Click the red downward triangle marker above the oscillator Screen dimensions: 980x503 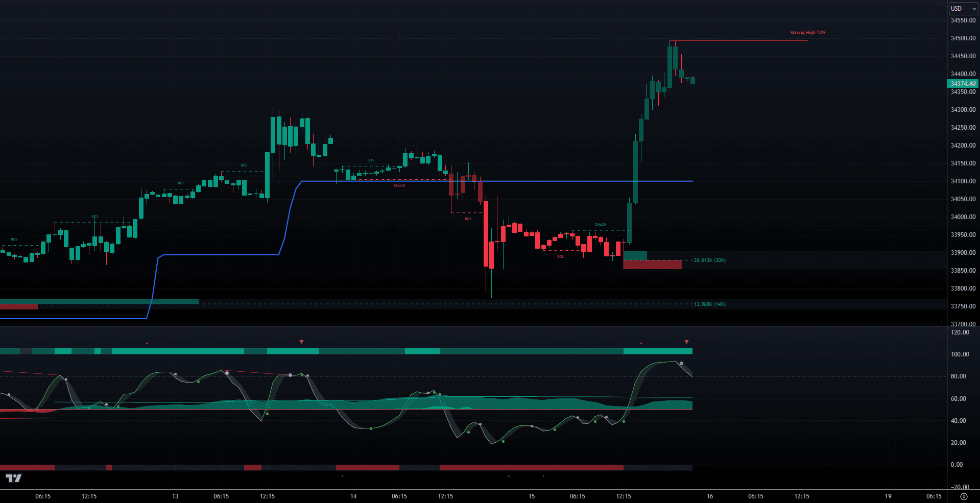(301, 342)
